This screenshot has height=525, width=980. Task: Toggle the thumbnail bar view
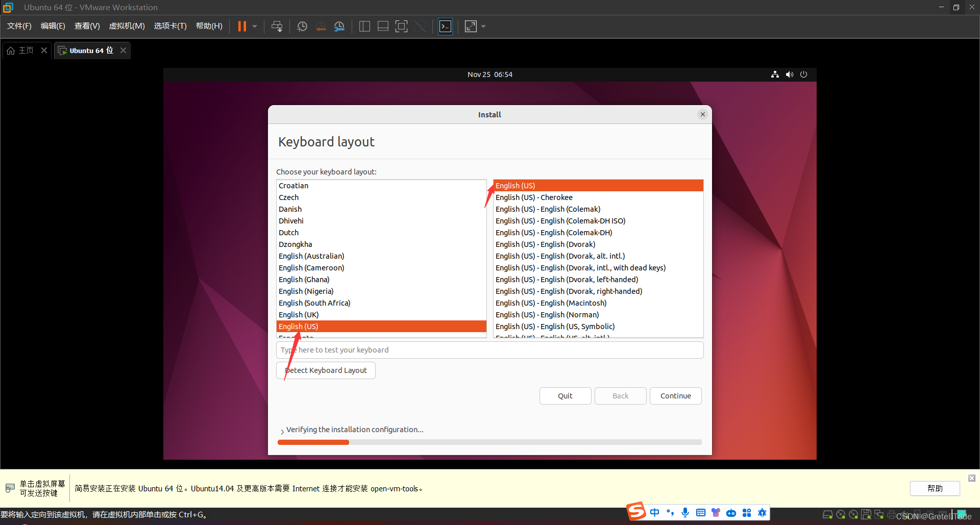383,27
